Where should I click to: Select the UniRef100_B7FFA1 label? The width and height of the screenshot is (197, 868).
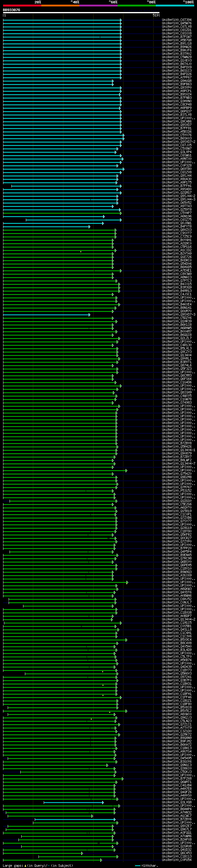177,186
